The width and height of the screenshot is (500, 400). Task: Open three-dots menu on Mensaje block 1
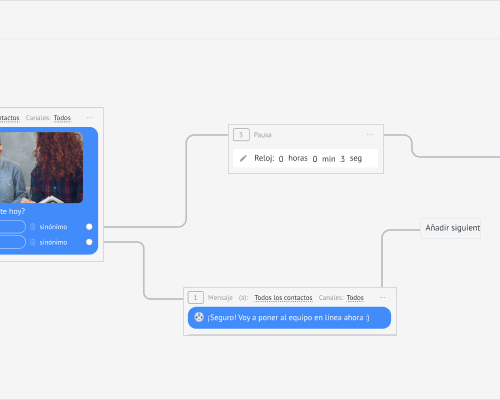[382, 297]
